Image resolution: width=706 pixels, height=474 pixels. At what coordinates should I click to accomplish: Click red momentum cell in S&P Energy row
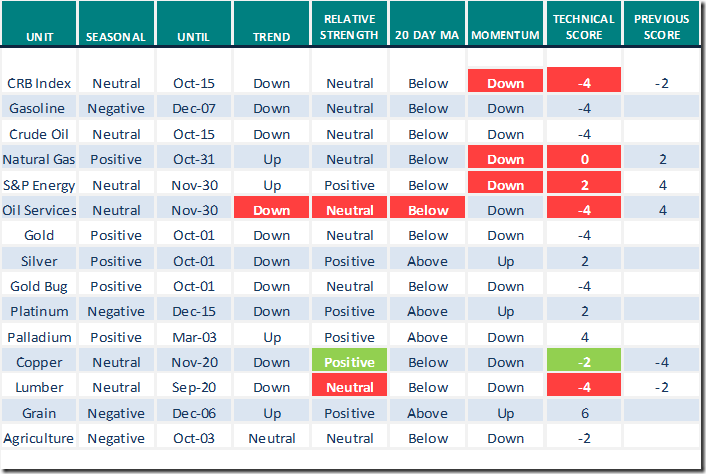506,185
